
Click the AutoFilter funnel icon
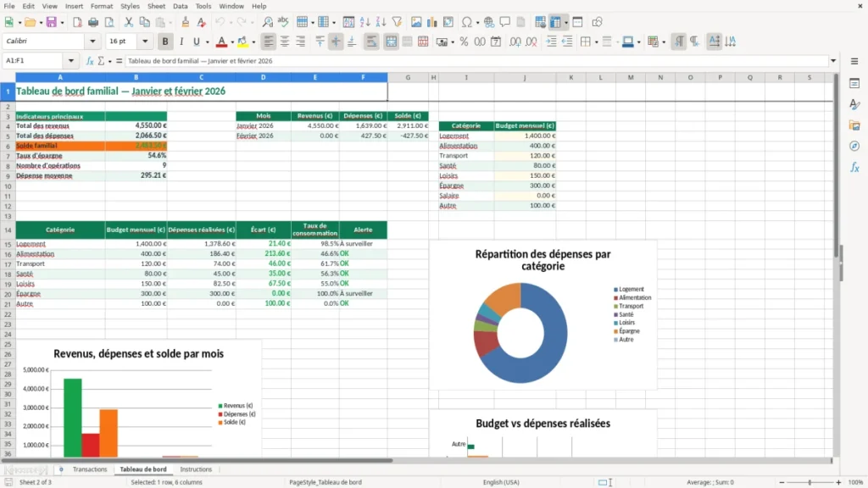pos(397,22)
